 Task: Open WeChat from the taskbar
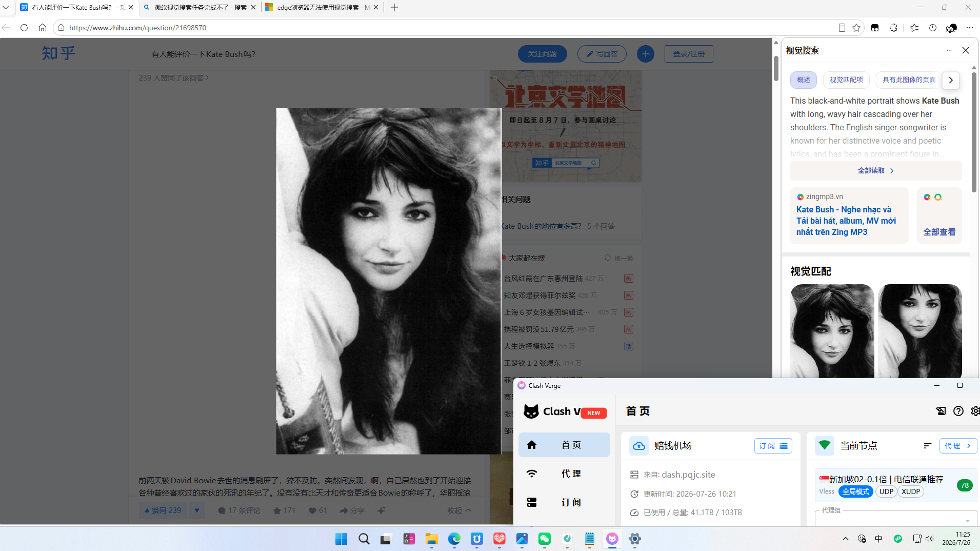pyautogui.click(x=545, y=539)
